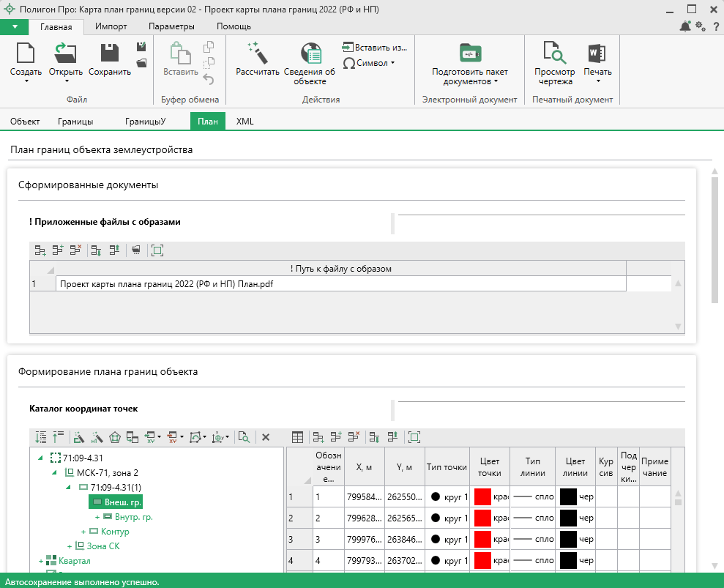
Task: Open Сведения об объекте from the ribbon
Action: (310, 53)
